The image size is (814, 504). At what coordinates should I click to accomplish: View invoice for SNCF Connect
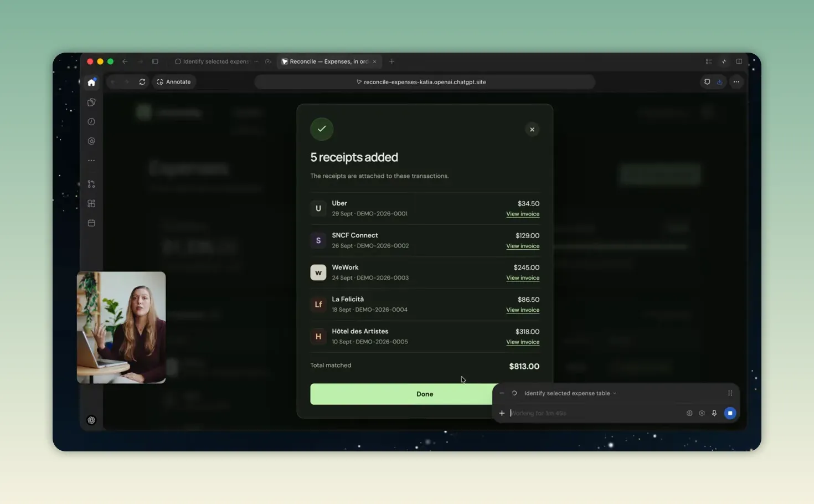[523, 246]
